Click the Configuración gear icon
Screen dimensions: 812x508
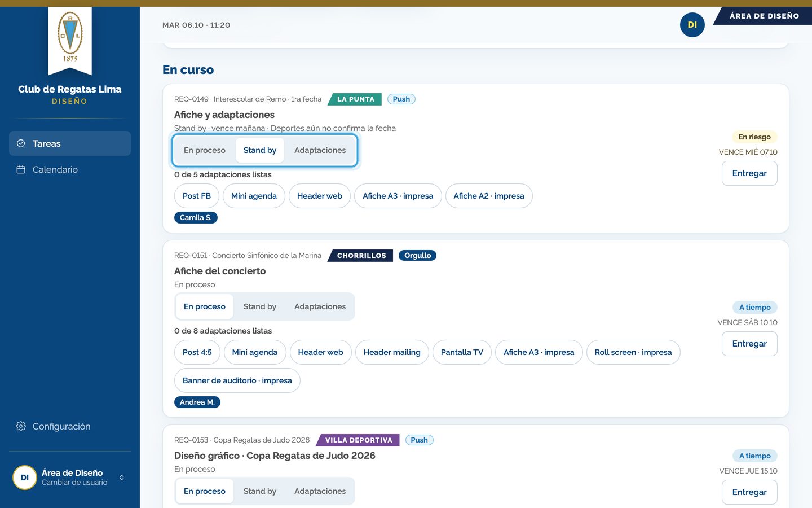point(21,426)
